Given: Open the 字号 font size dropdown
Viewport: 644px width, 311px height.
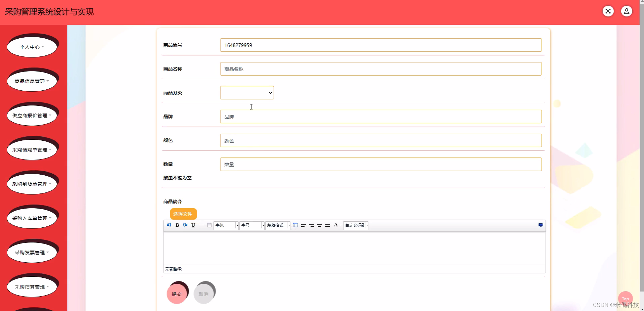Looking at the screenshot, I should point(252,225).
